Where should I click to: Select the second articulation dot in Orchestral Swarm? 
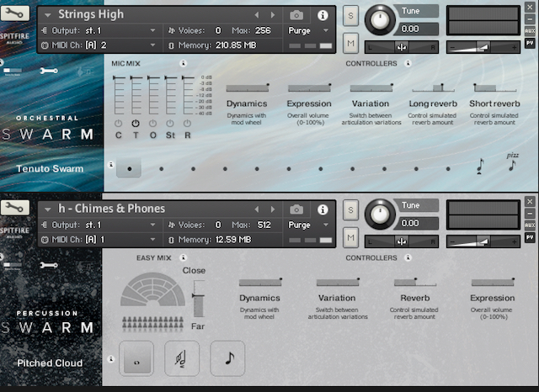pos(161,168)
